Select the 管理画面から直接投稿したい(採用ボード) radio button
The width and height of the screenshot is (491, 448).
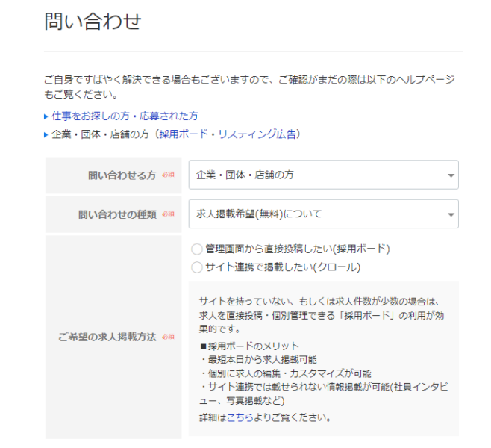[197, 249]
